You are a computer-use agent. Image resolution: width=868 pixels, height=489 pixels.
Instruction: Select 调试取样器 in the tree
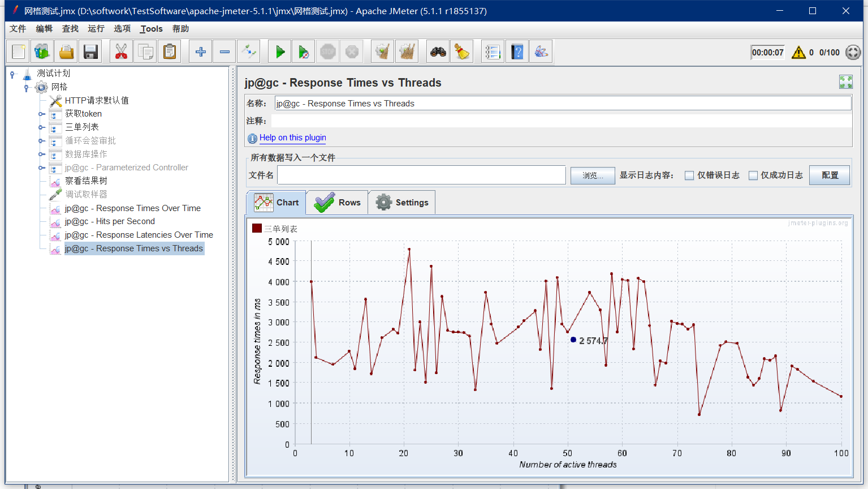86,194
